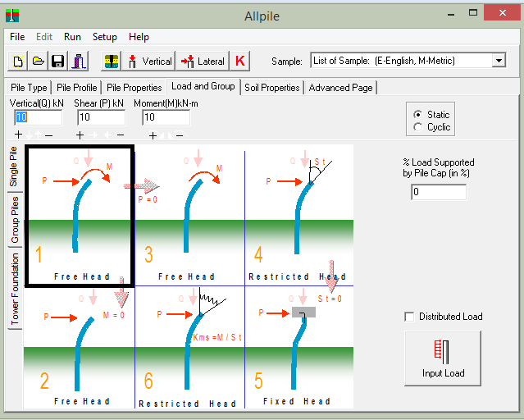
Task: Click the % Load Supported by Pile Cap field
Action: click(x=439, y=192)
